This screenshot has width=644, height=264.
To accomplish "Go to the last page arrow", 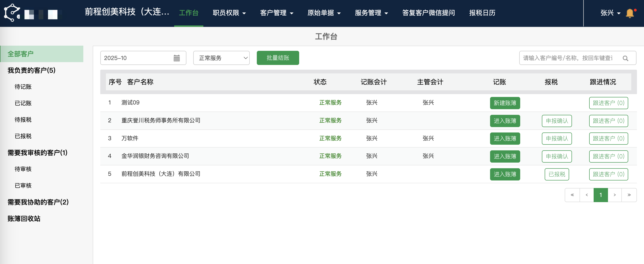I will [629, 195].
